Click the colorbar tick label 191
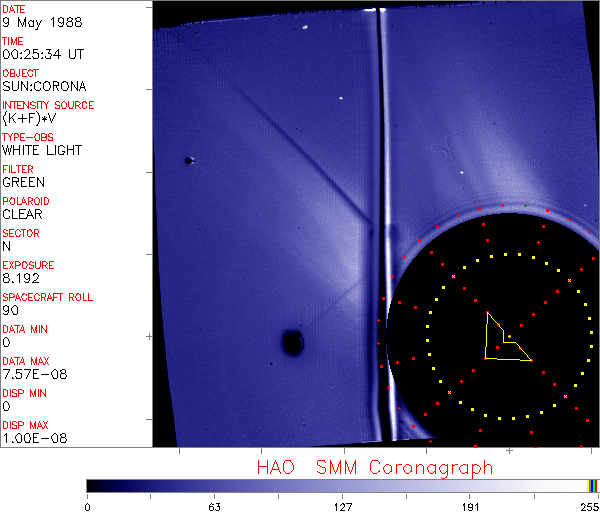The image size is (600, 512). (x=470, y=505)
